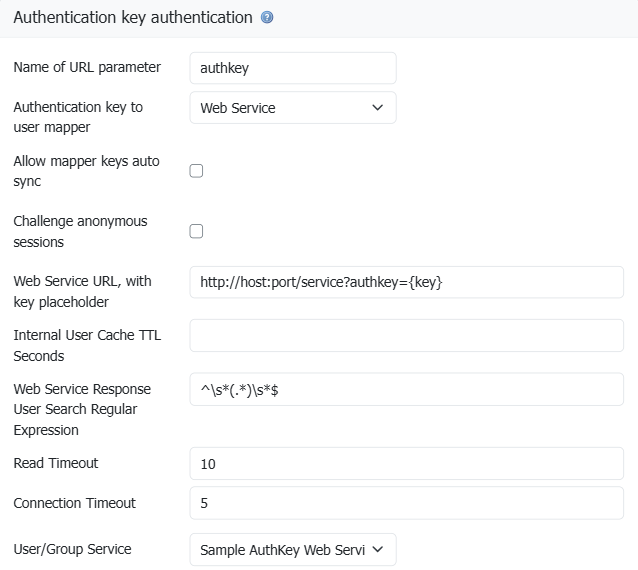Click the "Challenge anonymous sessions" label text
Viewport: 638px width, 570px height.
coord(80,231)
